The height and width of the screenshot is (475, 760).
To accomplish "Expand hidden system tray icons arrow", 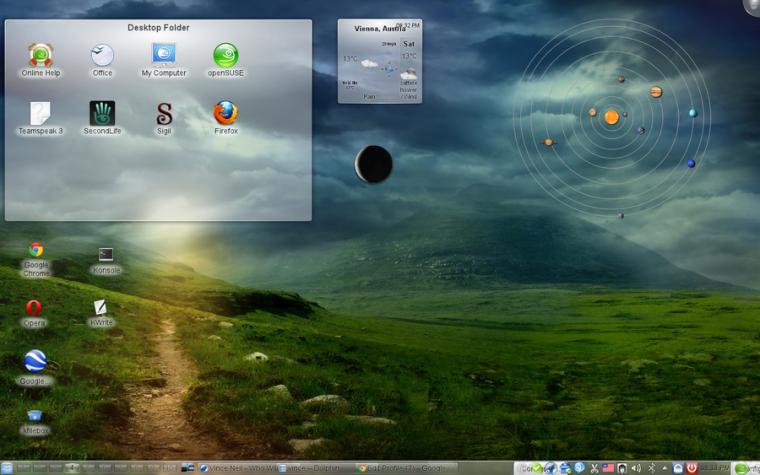I will tap(665, 469).
